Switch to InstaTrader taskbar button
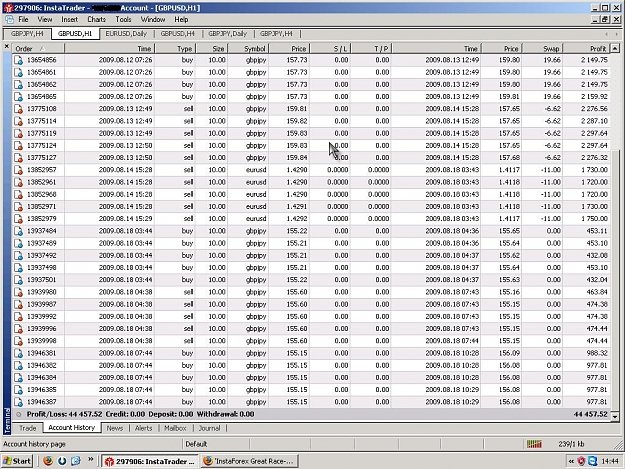Viewport: 625px width, 469px height. click(149, 461)
